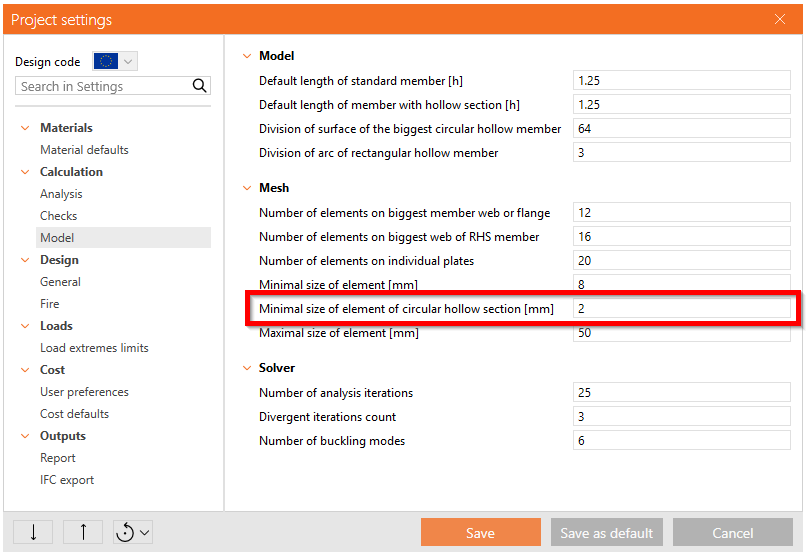Open Report output settings
This screenshot has width=807, height=557.
click(x=58, y=458)
